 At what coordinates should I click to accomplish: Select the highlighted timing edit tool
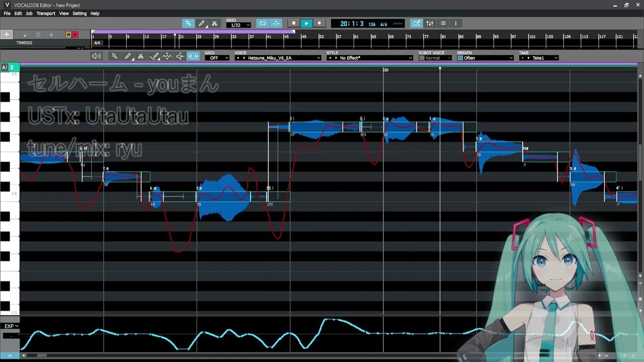(x=193, y=56)
